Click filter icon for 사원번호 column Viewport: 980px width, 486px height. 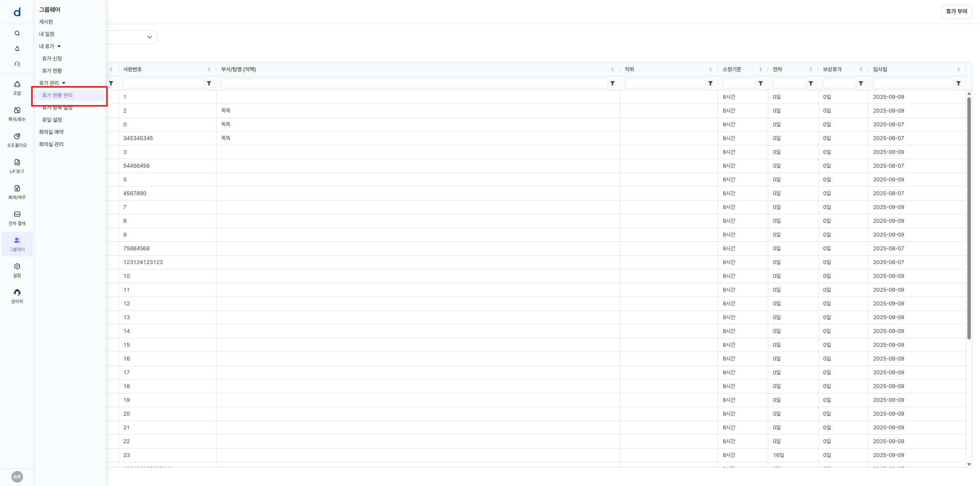pyautogui.click(x=209, y=83)
